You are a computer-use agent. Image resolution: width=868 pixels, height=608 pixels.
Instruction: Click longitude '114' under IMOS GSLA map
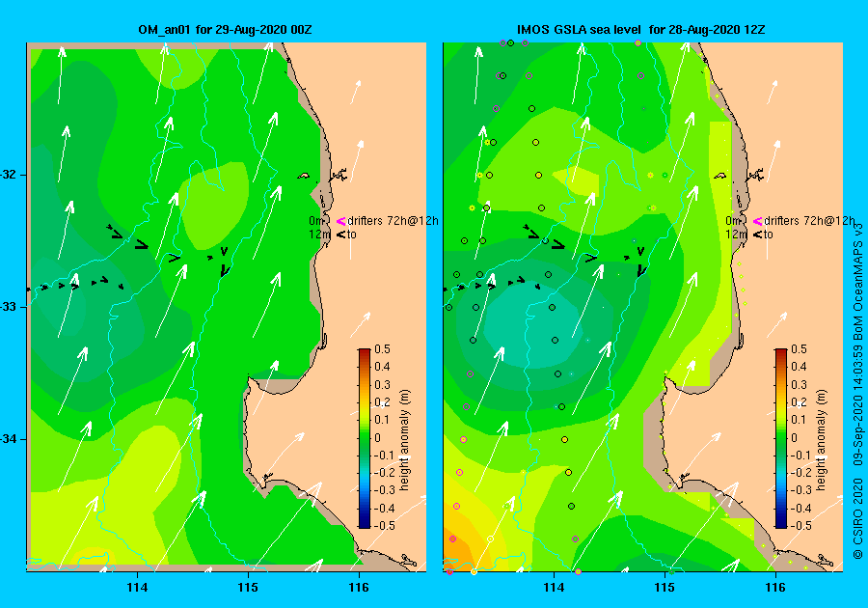(x=555, y=588)
